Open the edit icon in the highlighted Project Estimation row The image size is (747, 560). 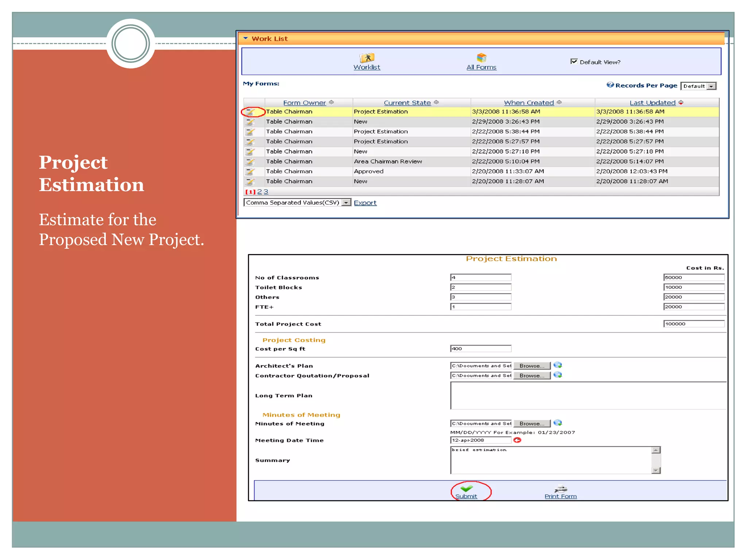pos(250,112)
